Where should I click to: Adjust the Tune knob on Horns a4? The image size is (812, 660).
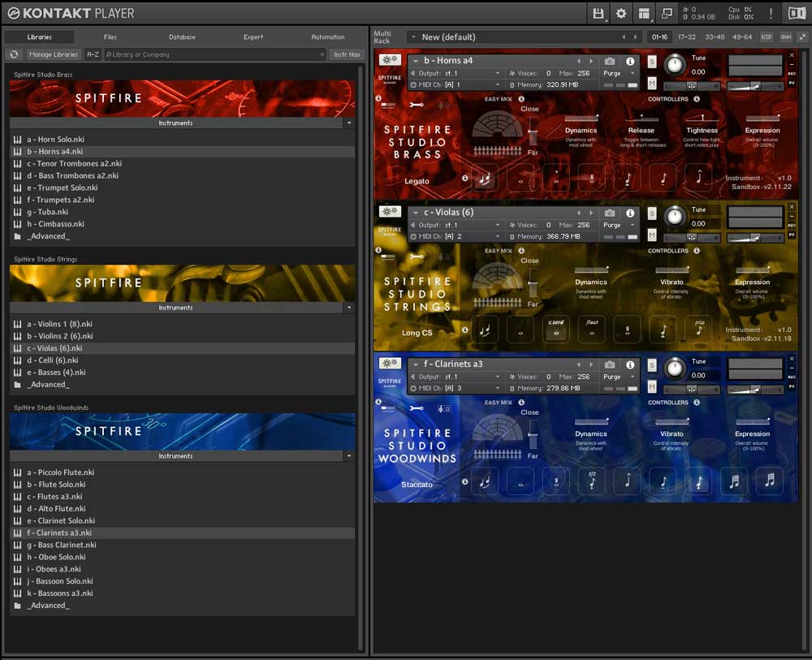tap(674, 65)
